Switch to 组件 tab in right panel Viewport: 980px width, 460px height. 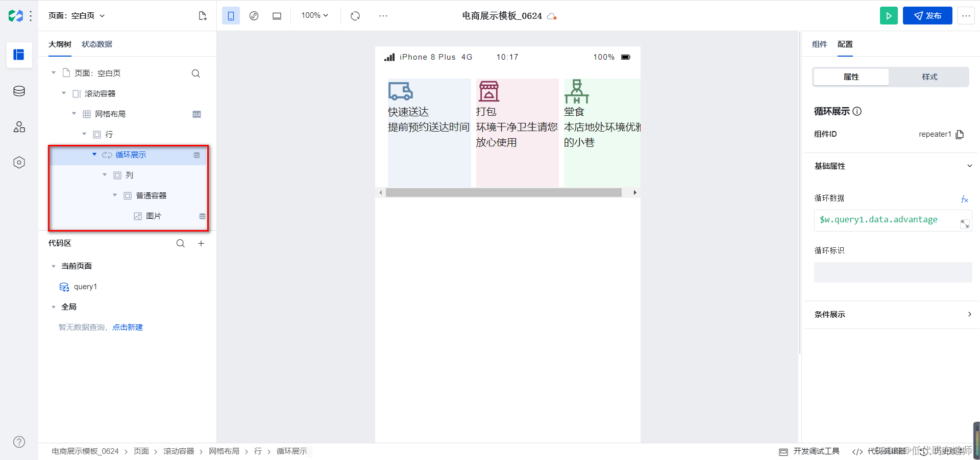point(819,44)
